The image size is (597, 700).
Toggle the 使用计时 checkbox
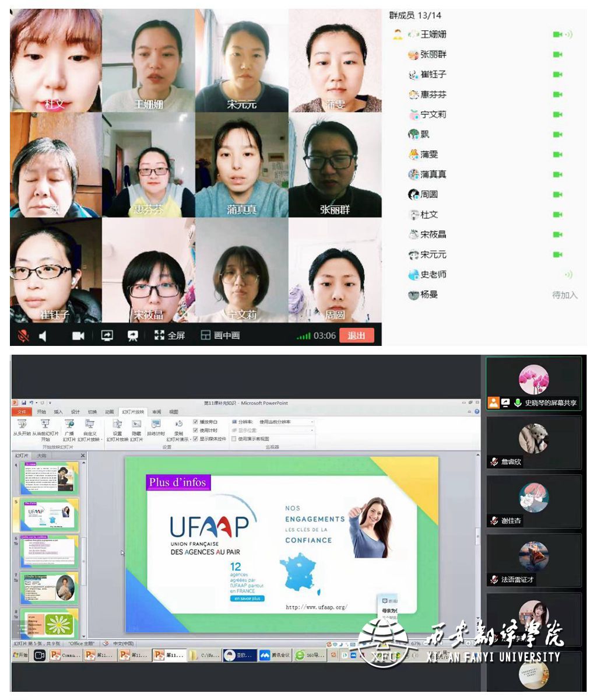click(x=196, y=430)
